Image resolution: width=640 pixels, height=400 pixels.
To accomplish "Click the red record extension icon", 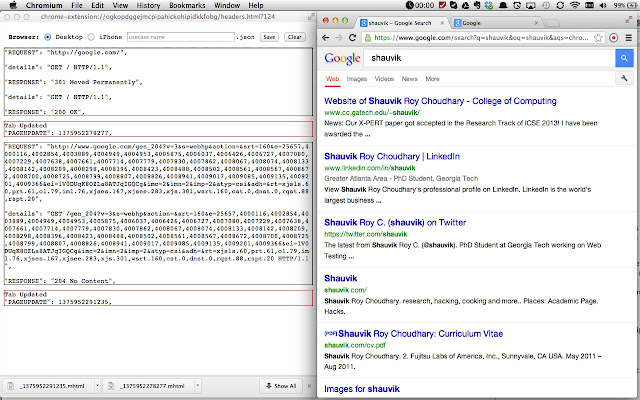I will 613,38.
